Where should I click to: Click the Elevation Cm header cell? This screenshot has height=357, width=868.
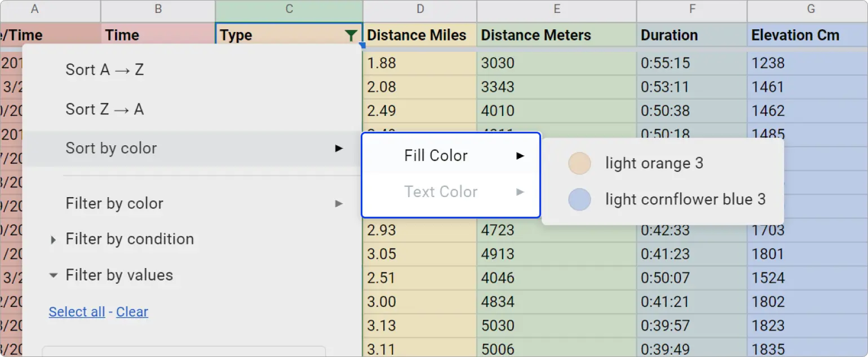[807, 35]
